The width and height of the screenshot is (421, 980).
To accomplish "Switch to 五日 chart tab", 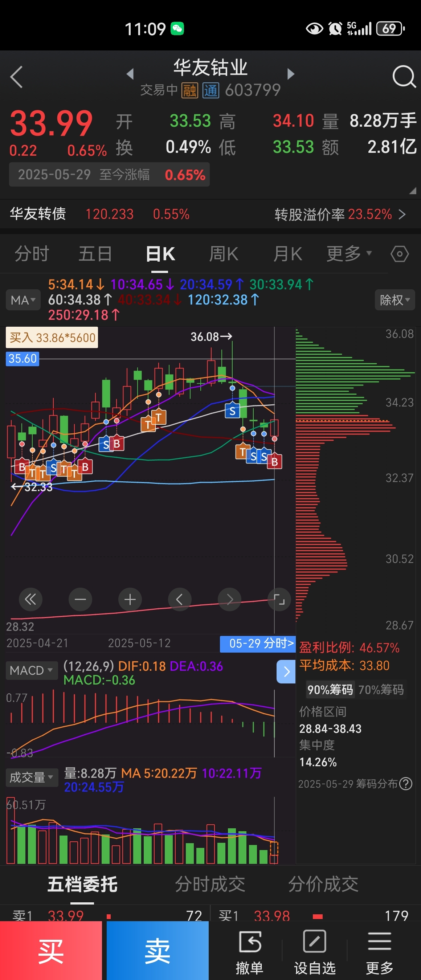I will pyautogui.click(x=95, y=254).
